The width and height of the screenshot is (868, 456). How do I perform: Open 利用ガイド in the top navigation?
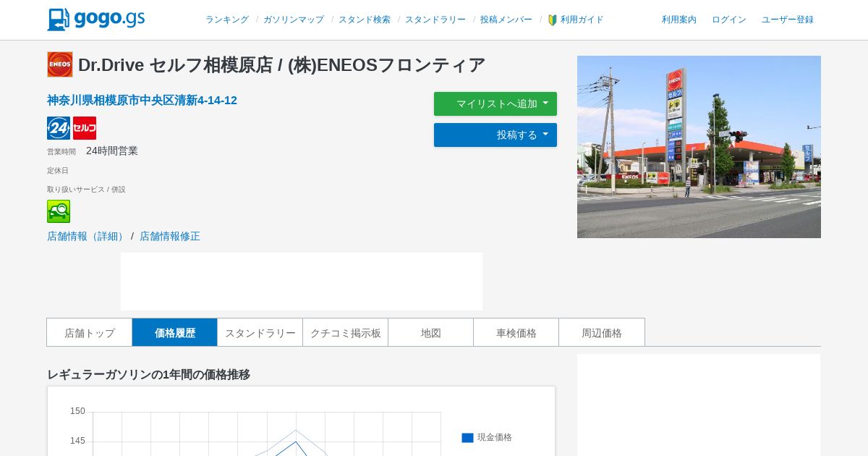coord(582,20)
